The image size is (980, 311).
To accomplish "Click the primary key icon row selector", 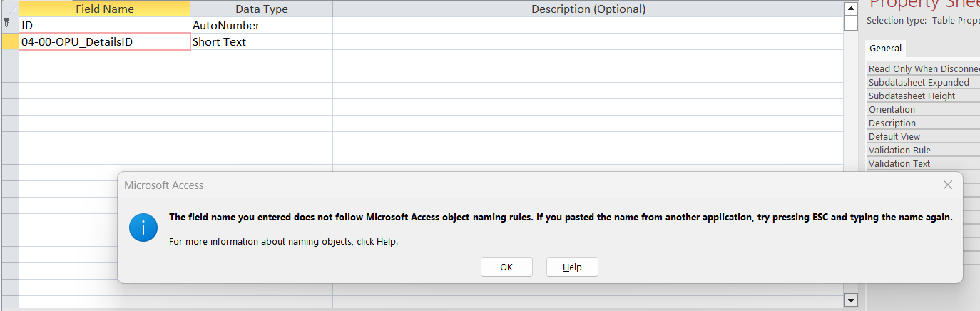I will pos(9,25).
